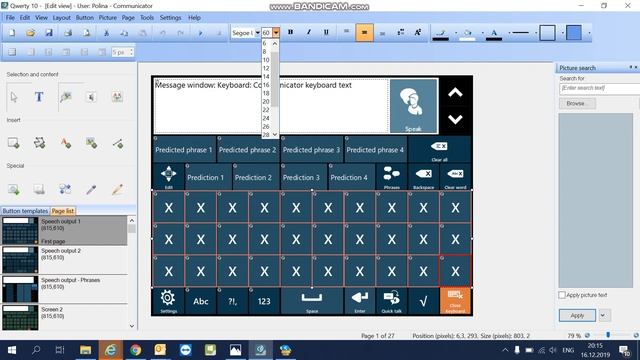Click the Speak button on the page
This screenshot has width=640, height=360.
[x=413, y=106]
